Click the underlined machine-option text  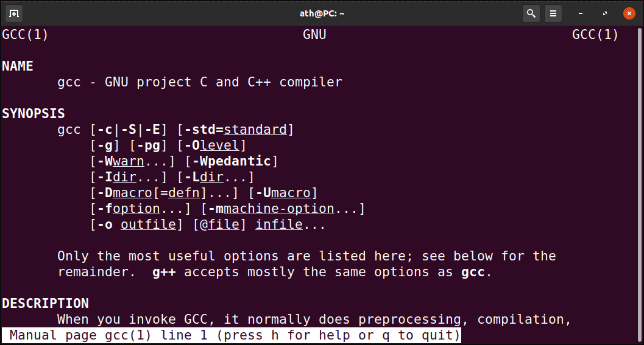tap(279, 209)
